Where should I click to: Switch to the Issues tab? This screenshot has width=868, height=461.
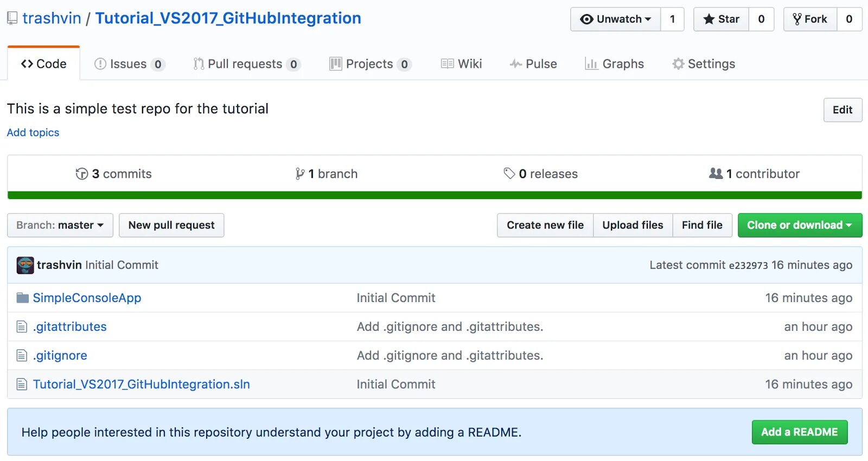tap(128, 64)
